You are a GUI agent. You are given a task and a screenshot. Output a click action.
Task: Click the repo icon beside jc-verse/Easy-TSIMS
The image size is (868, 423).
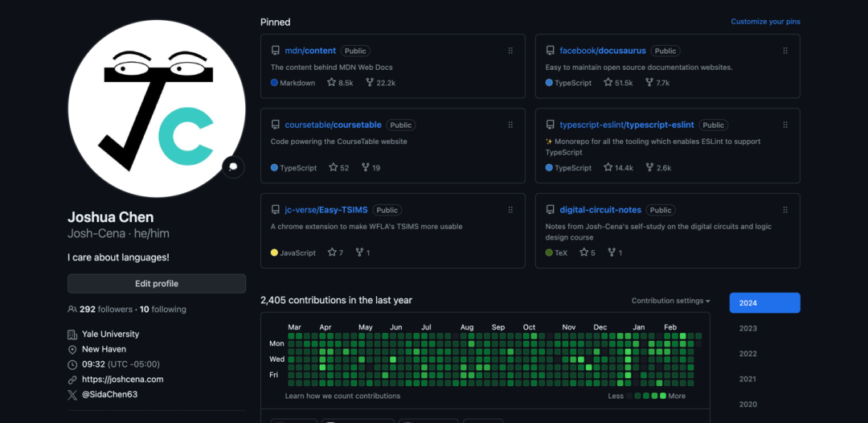[x=275, y=210]
